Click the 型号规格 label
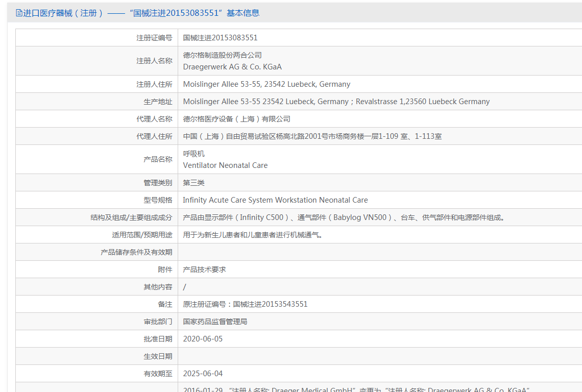582x392 pixels. (x=158, y=201)
